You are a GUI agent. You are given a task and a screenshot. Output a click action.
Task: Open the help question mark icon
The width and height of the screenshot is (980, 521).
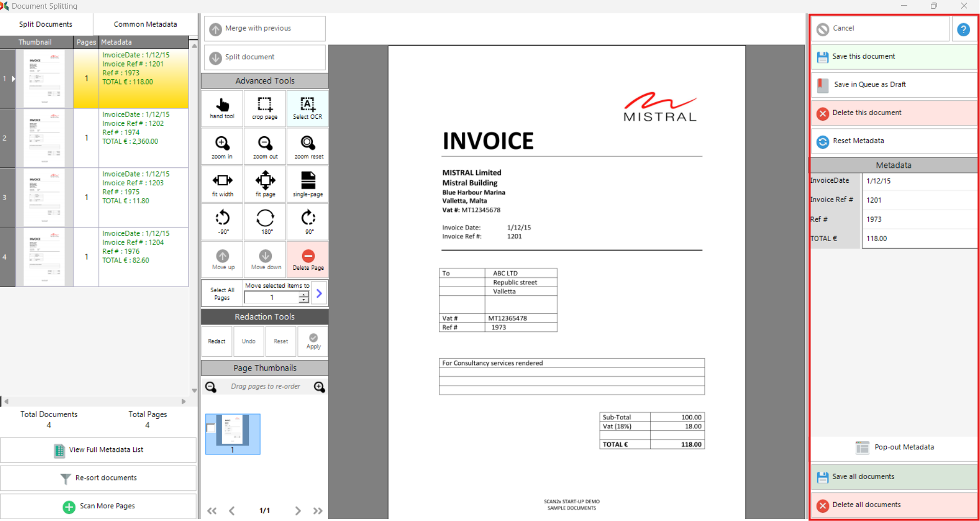963,30
